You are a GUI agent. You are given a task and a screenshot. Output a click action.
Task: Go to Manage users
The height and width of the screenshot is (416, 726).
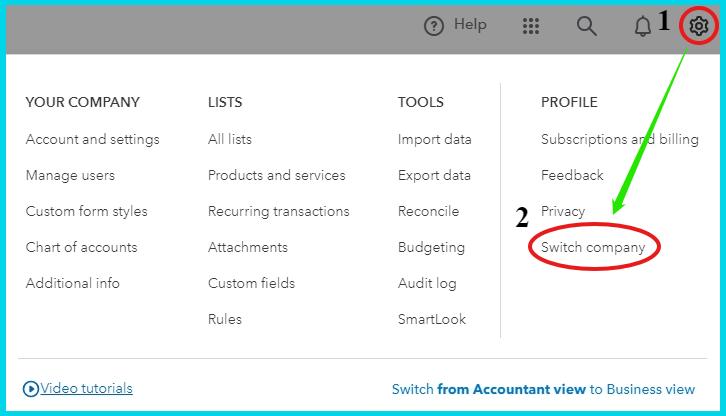70,175
